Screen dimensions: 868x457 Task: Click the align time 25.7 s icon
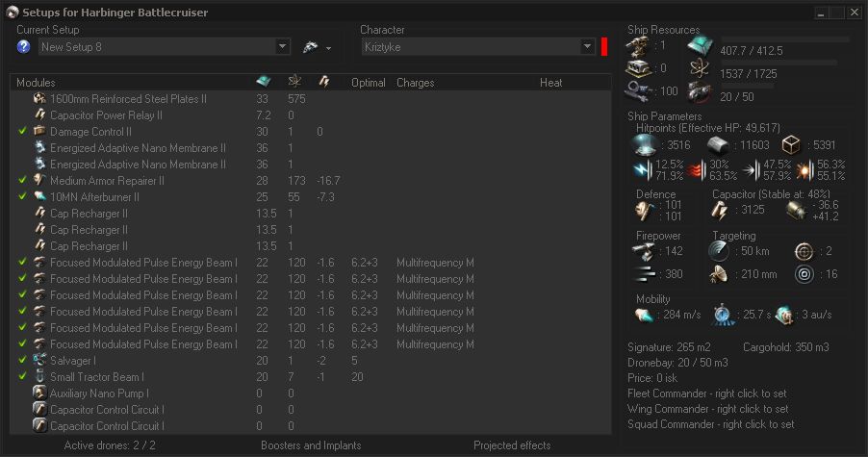(x=723, y=315)
